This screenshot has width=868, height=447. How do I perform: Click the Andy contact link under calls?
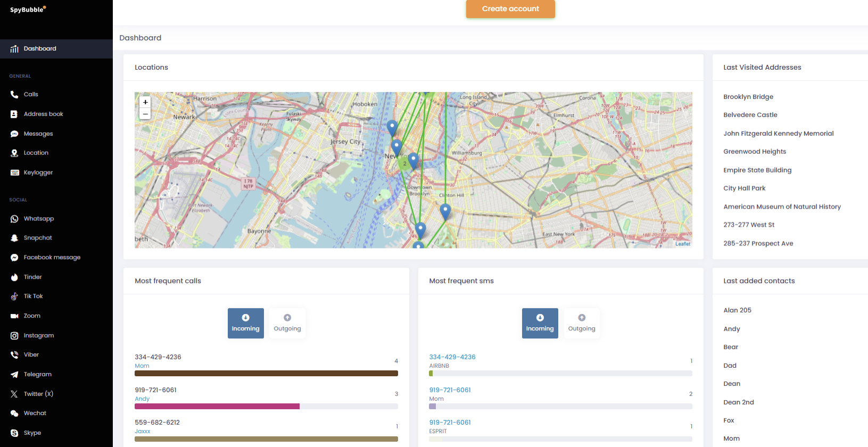[142, 399]
